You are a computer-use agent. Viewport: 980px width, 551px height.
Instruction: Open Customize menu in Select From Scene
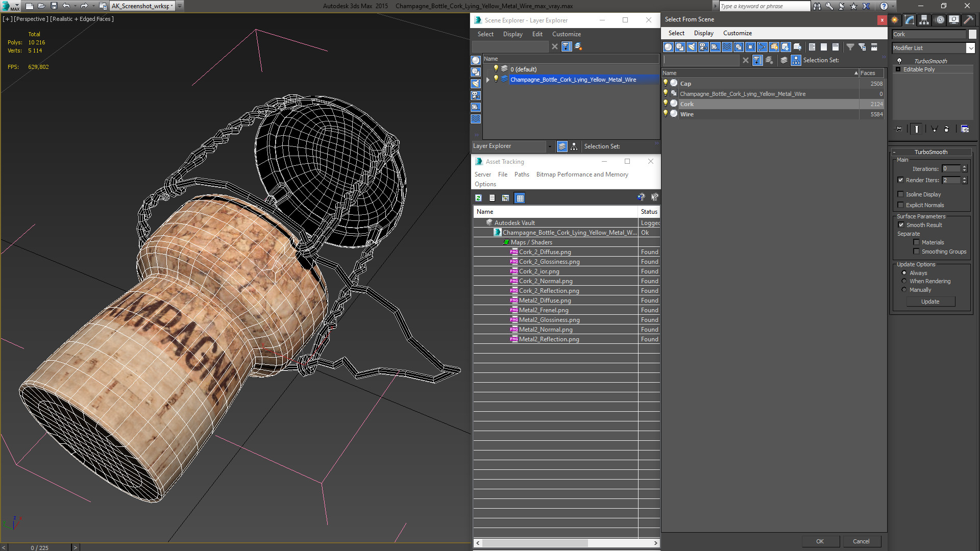tap(737, 33)
